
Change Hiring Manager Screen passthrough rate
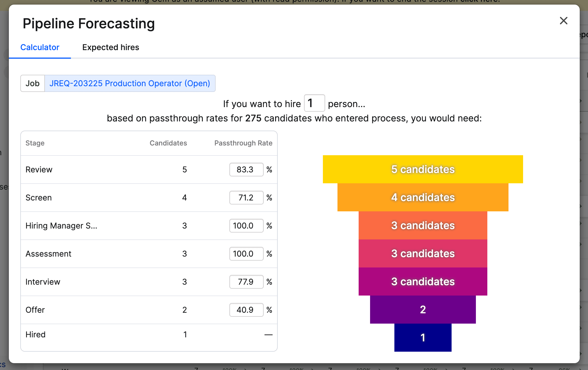246,226
